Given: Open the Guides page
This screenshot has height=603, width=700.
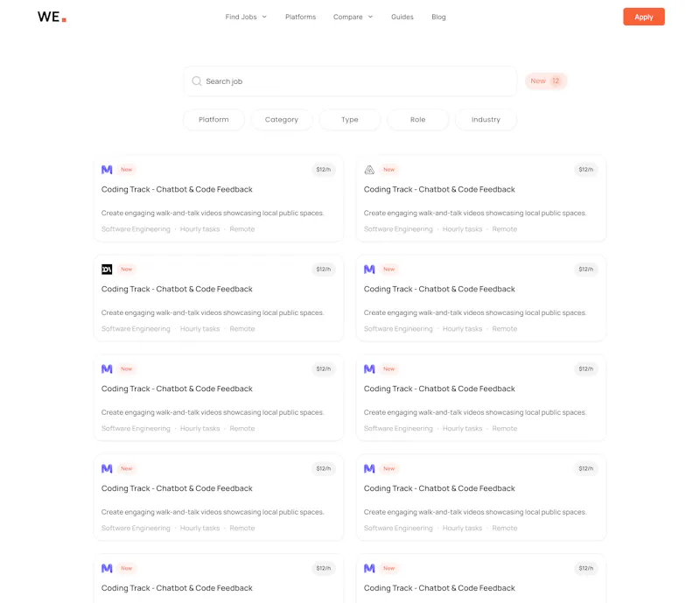Looking at the screenshot, I should click(402, 17).
